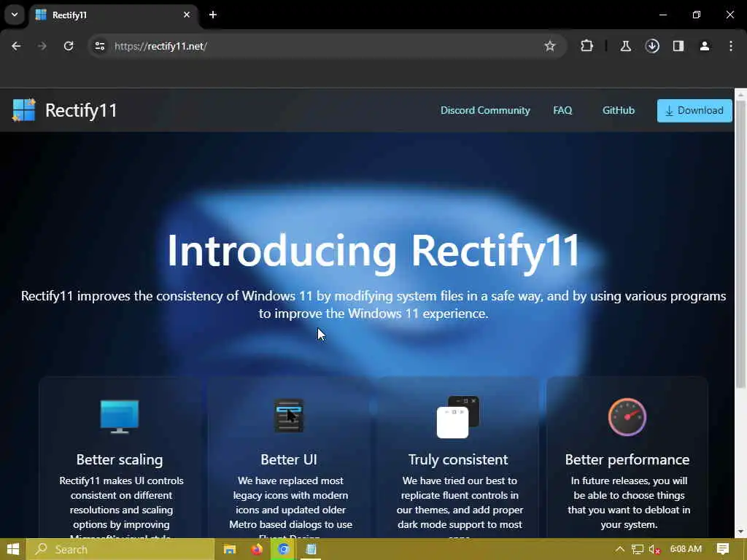Close the Rectify11 tab
This screenshot has width=747, height=560.
[187, 15]
